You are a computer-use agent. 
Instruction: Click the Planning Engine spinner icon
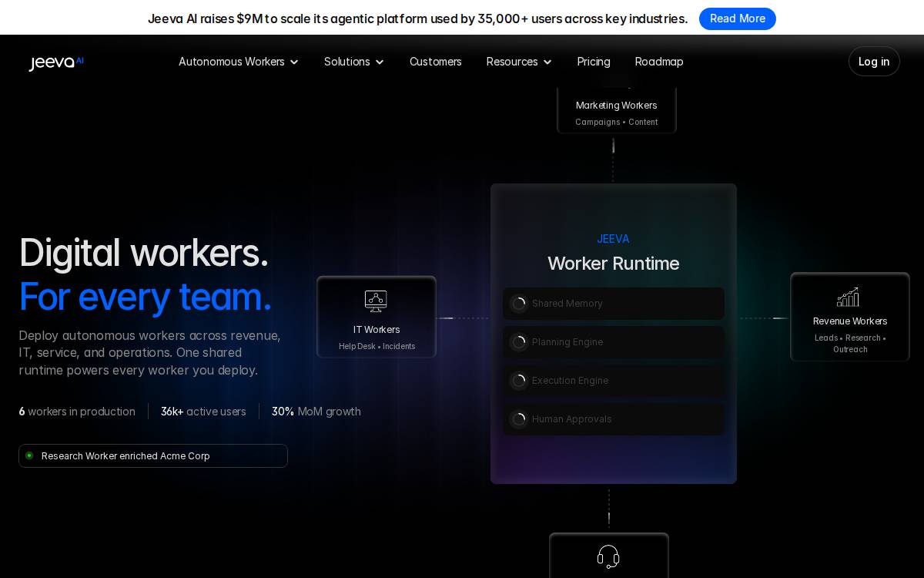(x=519, y=342)
